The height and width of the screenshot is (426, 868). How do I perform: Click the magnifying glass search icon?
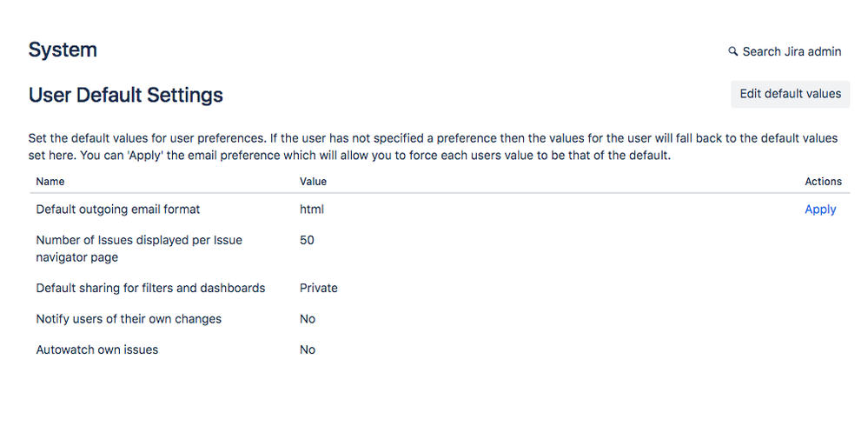[x=732, y=52]
